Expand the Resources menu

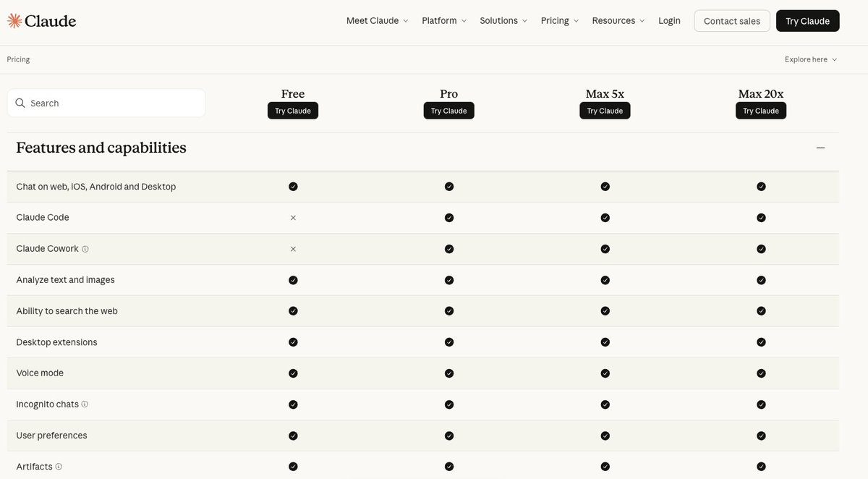(x=618, y=21)
